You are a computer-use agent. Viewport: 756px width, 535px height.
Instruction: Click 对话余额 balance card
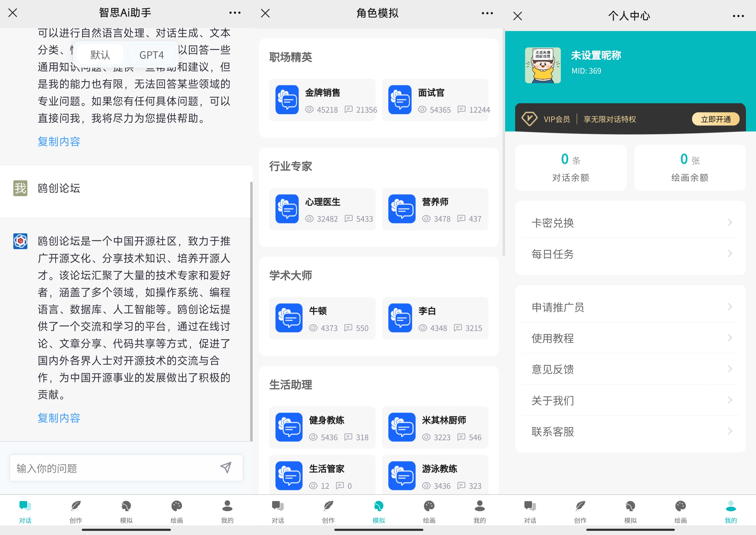tap(571, 167)
